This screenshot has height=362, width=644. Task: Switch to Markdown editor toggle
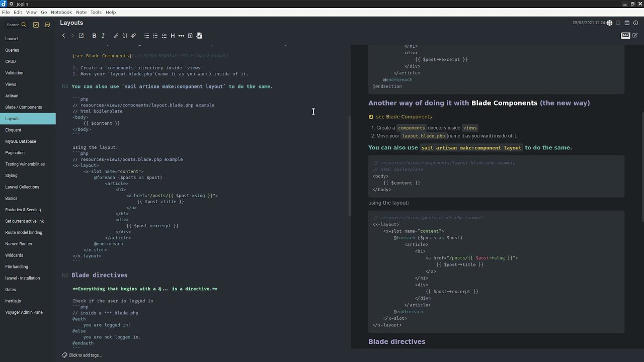point(625,36)
